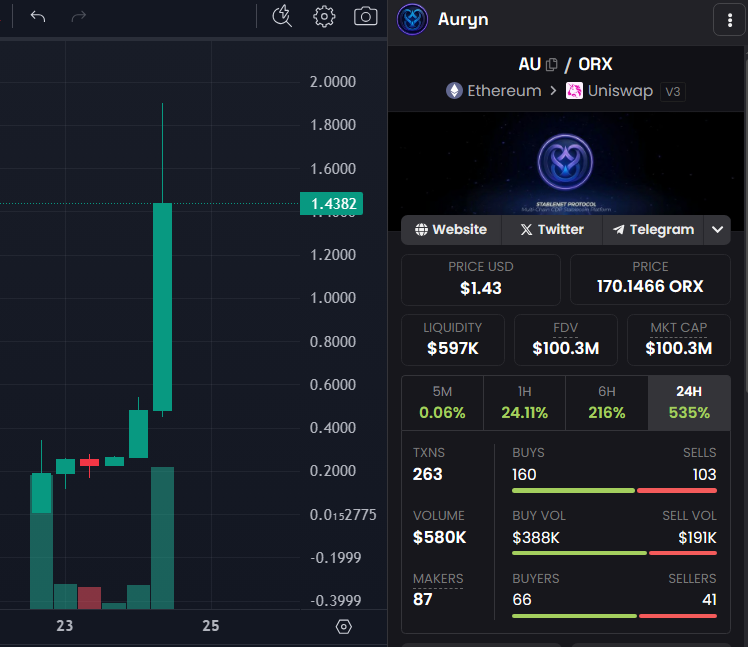Click the red candlestick on the chart
748x647 pixels.
click(x=89, y=462)
